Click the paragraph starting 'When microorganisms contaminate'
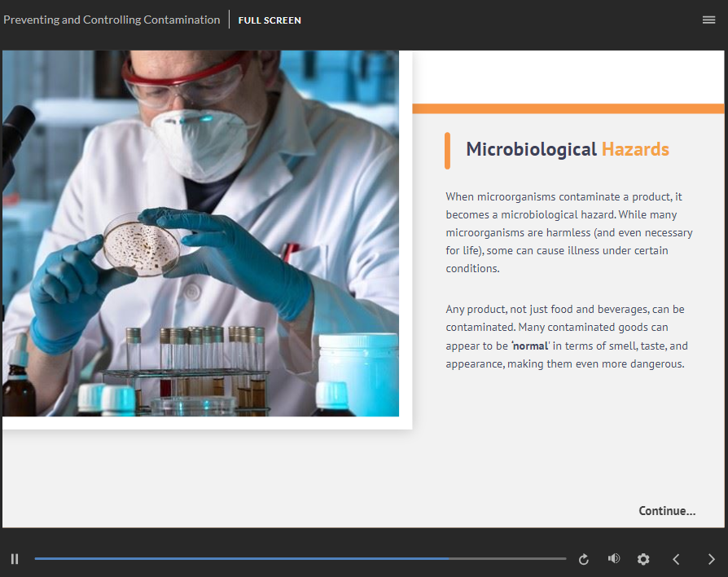 (569, 232)
